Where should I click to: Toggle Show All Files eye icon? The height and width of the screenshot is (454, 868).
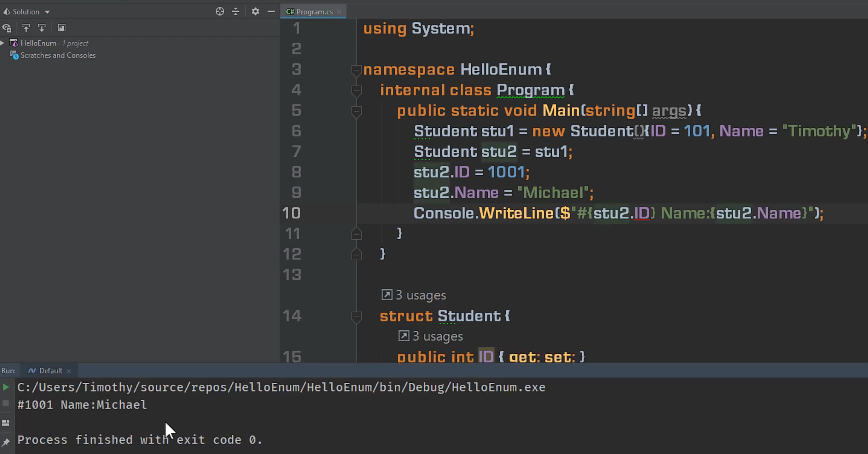click(x=7, y=28)
